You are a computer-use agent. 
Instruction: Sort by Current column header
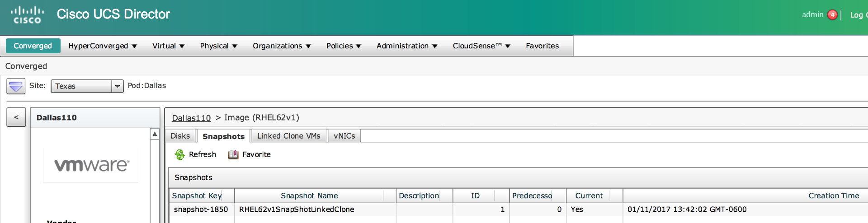[594, 196]
